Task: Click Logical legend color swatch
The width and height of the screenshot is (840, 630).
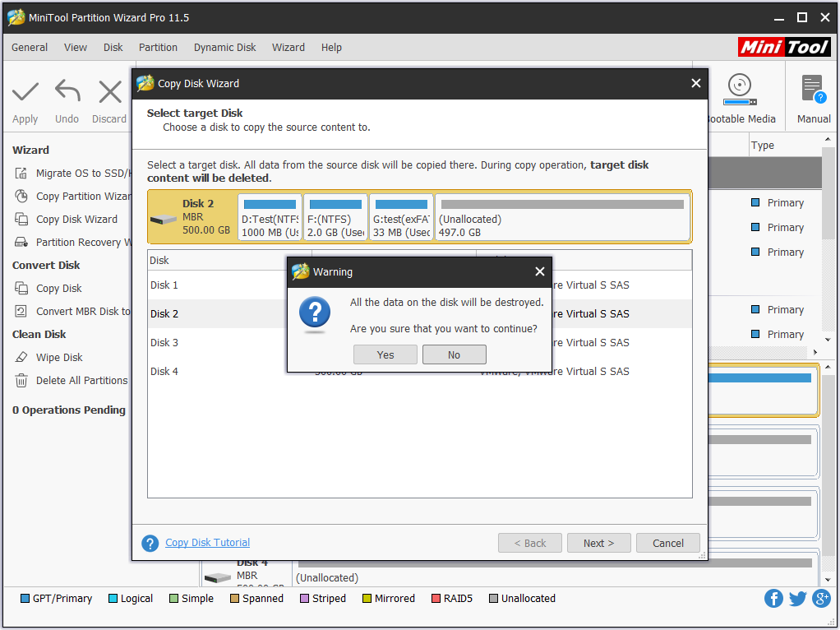Action: [113, 599]
